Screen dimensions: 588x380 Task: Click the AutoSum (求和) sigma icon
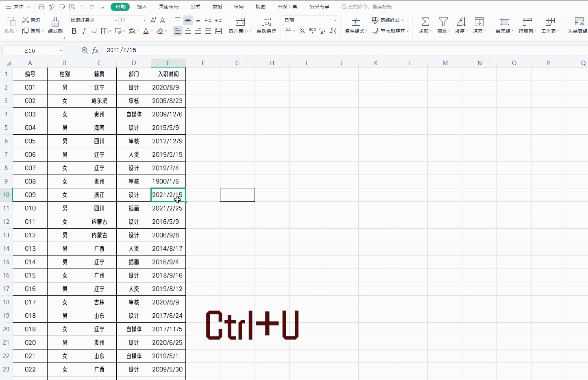coord(425,22)
